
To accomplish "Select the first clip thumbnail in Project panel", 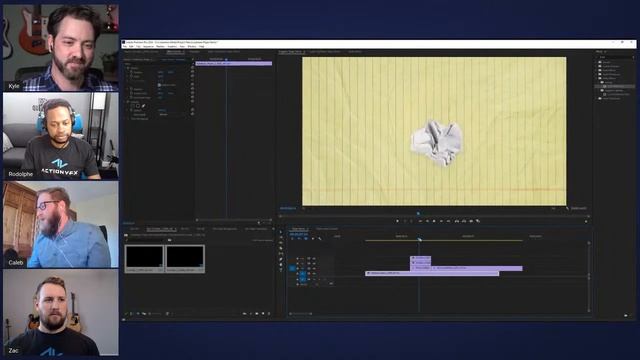I will tap(144, 259).
